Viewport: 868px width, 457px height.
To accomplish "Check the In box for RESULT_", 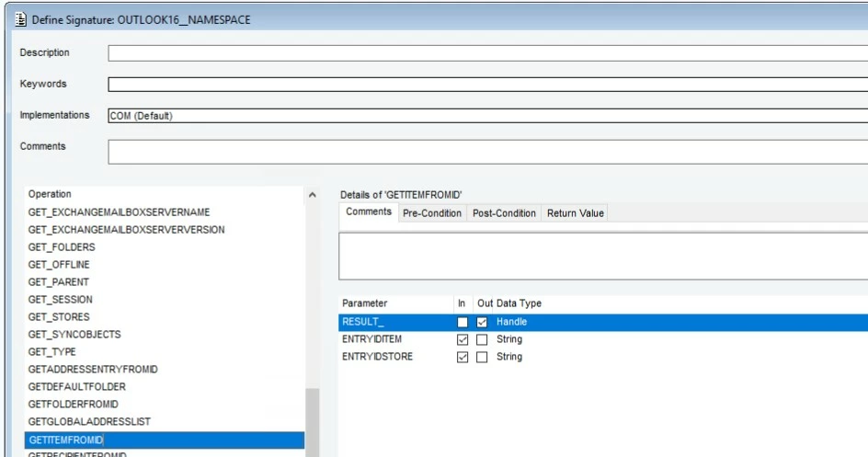I will coord(463,322).
